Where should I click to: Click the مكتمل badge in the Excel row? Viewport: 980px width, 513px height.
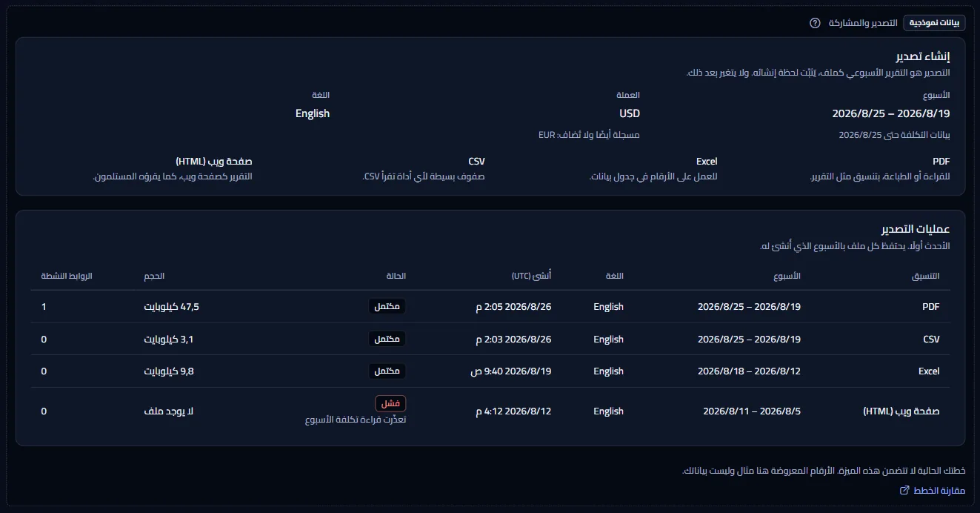[387, 371]
